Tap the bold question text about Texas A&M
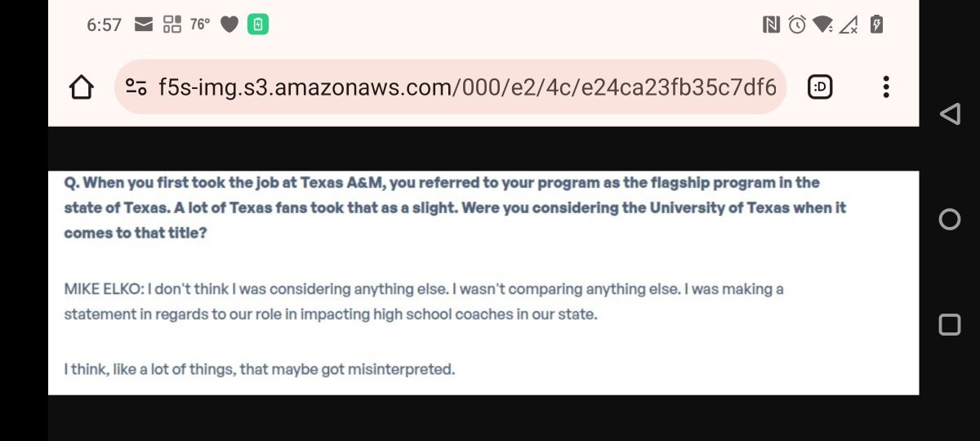Viewport: 980px width, 441px height. (x=455, y=207)
